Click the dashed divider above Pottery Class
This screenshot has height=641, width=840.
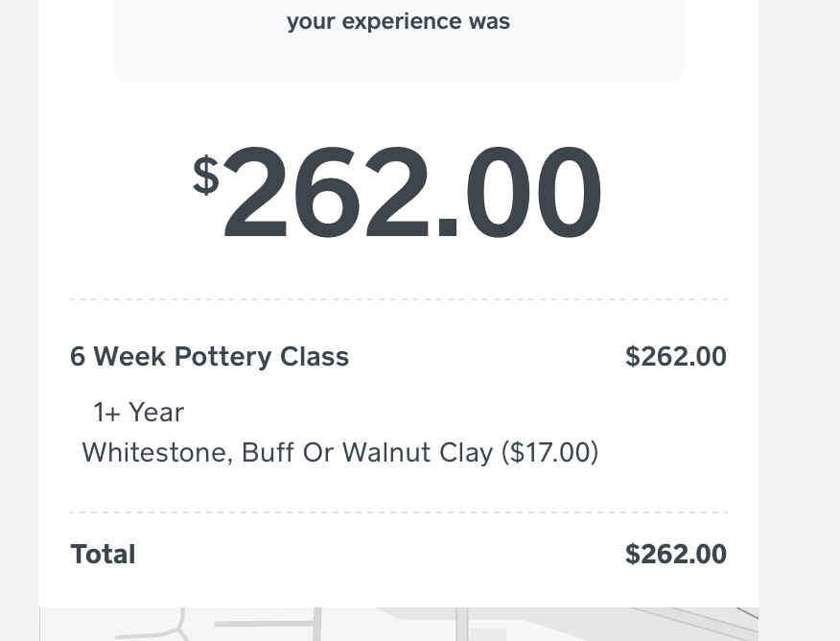coord(398,299)
